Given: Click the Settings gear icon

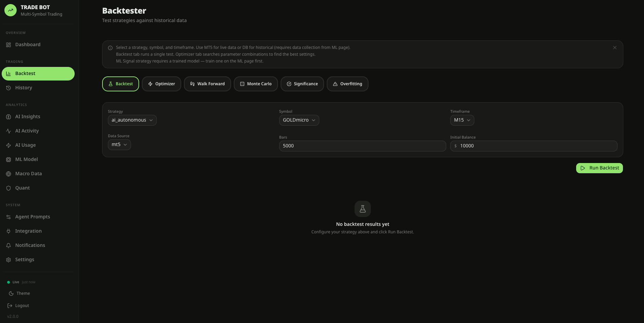Looking at the screenshot, I should point(8,260).
